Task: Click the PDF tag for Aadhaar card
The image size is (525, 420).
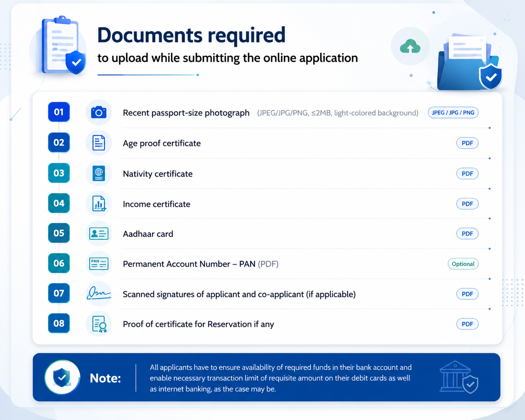Action: coord(467,234)
